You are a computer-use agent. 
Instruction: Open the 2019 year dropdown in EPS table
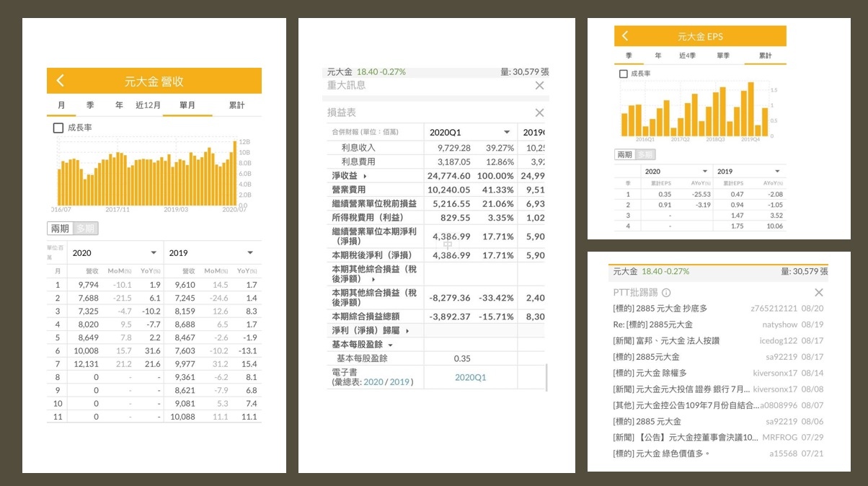(x=750, y=172)
